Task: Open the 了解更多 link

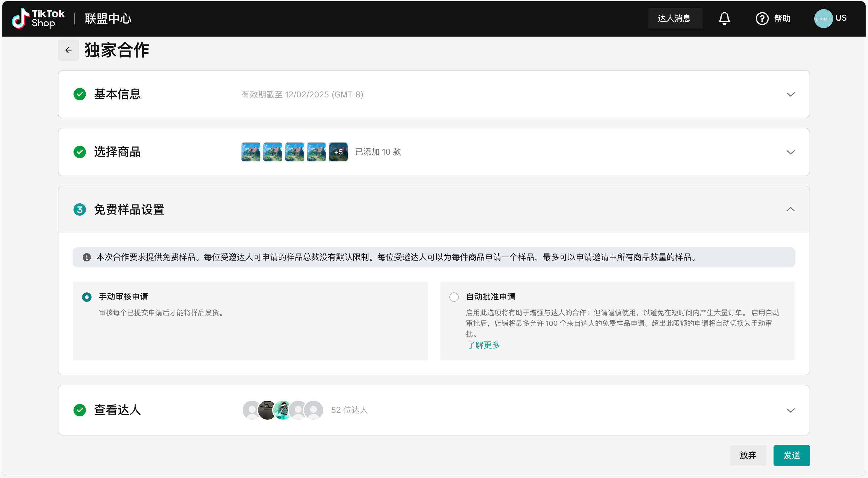Action: click(483, 345)
